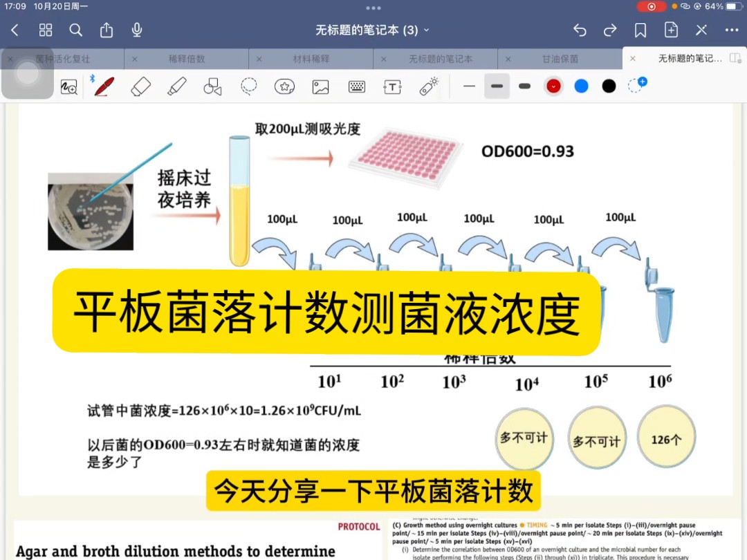Tap the petri dish photo

[91, 212]
